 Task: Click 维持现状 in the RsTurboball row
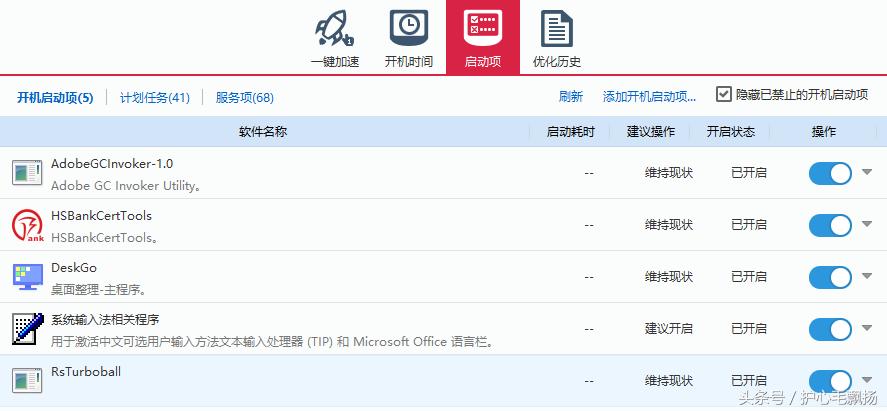point(669,380)
